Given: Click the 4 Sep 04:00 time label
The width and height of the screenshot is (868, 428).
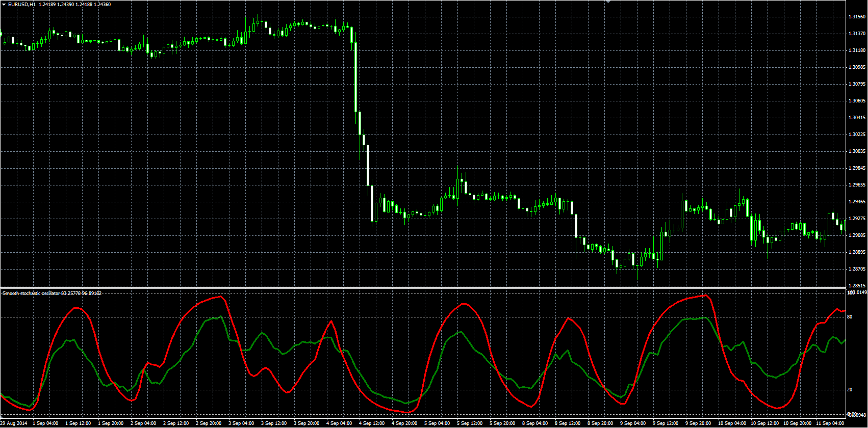Looking at the screenshot, I should coord(339,423).
